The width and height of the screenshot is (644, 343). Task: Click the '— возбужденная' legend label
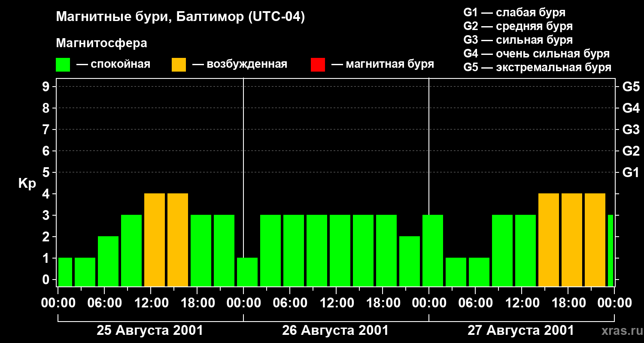tap(240, 64)
